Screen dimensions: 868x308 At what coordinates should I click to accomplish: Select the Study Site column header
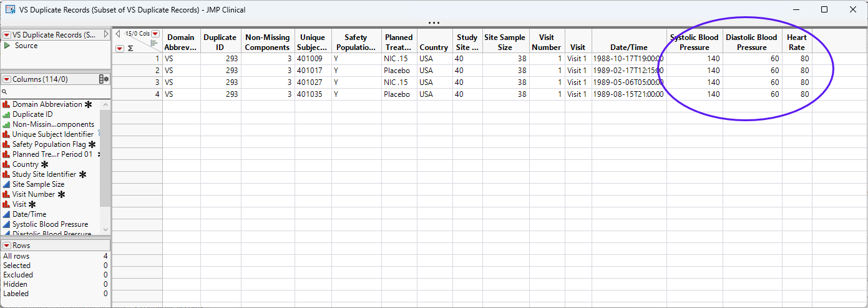(467, 42)
